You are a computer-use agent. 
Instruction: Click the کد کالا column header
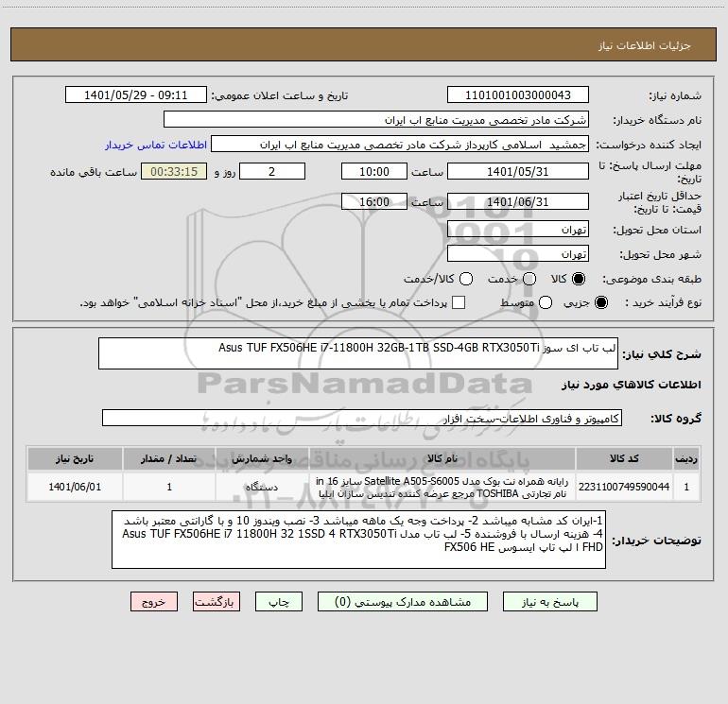[x=624, y=458]
